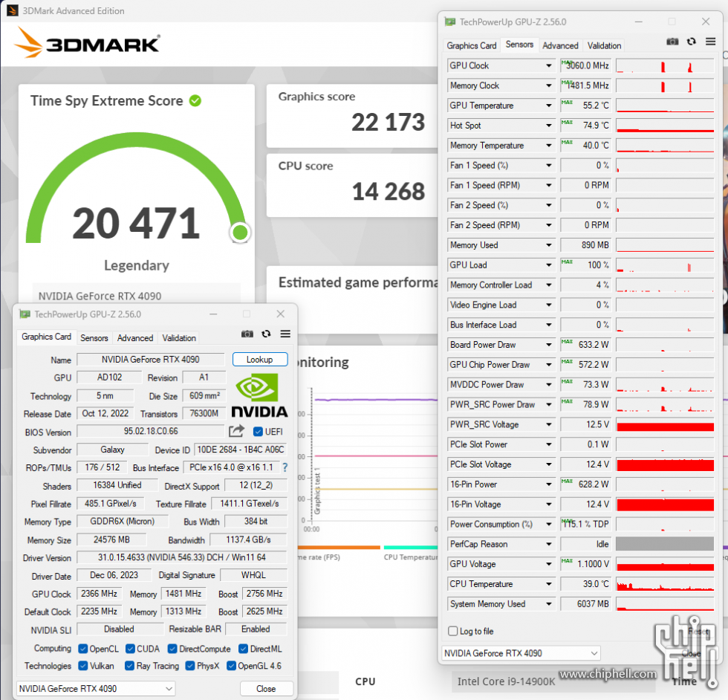The height and width of the screenshot is (700, 728).
Task: Toggle the Ray Tracing checkbox
Action: coord(130,666)
